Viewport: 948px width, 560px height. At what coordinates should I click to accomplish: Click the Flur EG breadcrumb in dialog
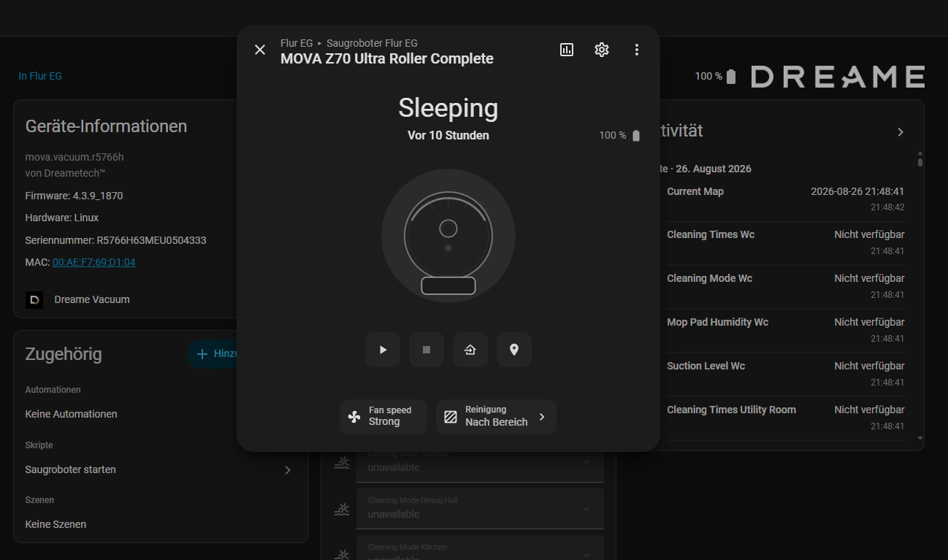[297, 43]
